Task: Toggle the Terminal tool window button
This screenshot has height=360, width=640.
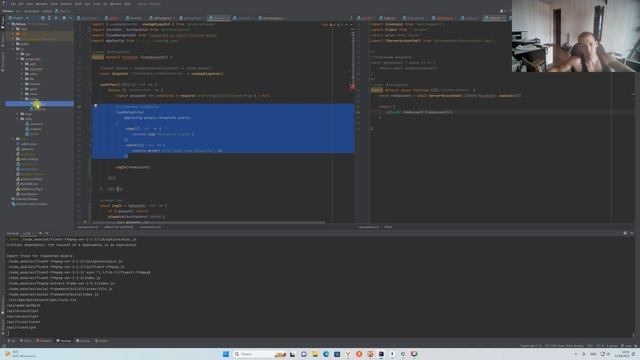Action: click(x=64, y=341)
